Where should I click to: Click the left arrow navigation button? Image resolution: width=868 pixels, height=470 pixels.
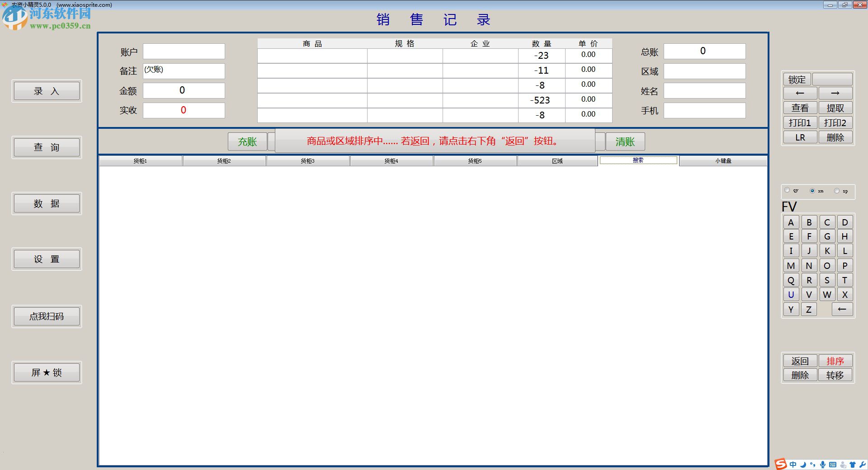[800, 93]
